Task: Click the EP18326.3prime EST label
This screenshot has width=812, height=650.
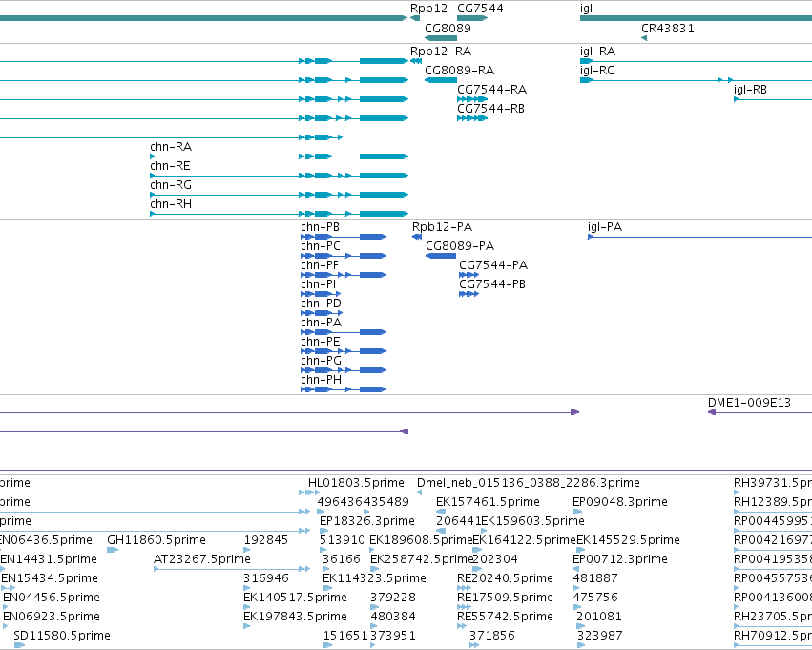Action: point(367,521)
